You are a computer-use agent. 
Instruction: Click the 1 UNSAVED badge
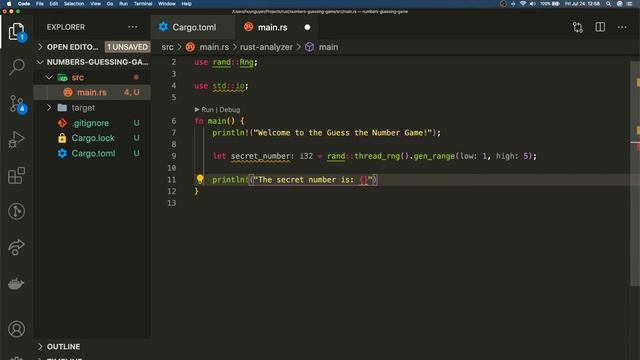click(x=127, y=47)
